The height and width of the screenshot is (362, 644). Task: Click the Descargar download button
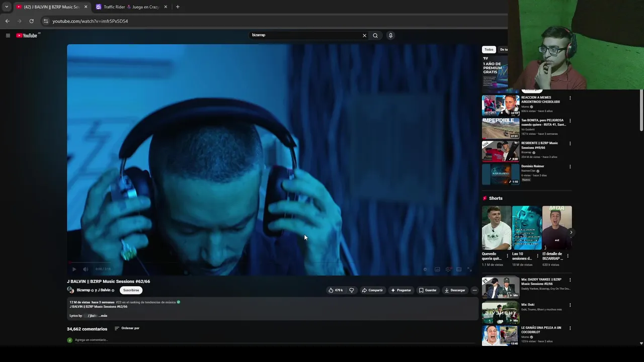pos(455,290)
